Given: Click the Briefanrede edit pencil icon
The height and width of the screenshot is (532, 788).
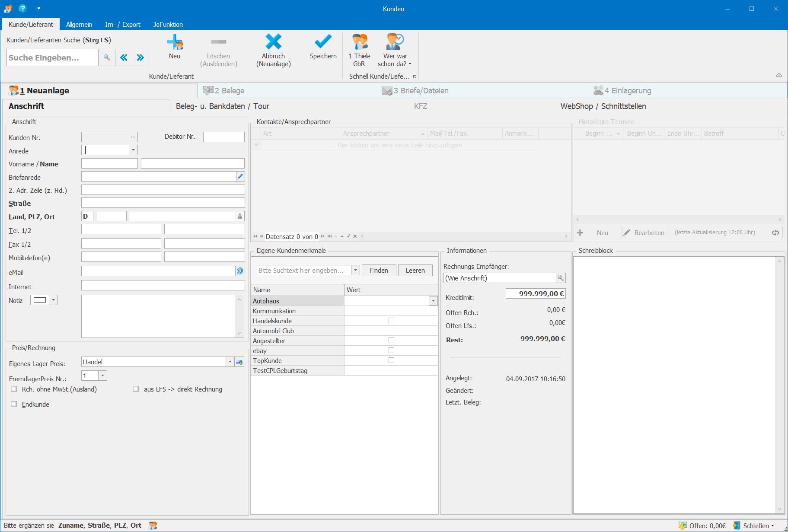Looking at the screenshot, I should (x=240, y=176).
